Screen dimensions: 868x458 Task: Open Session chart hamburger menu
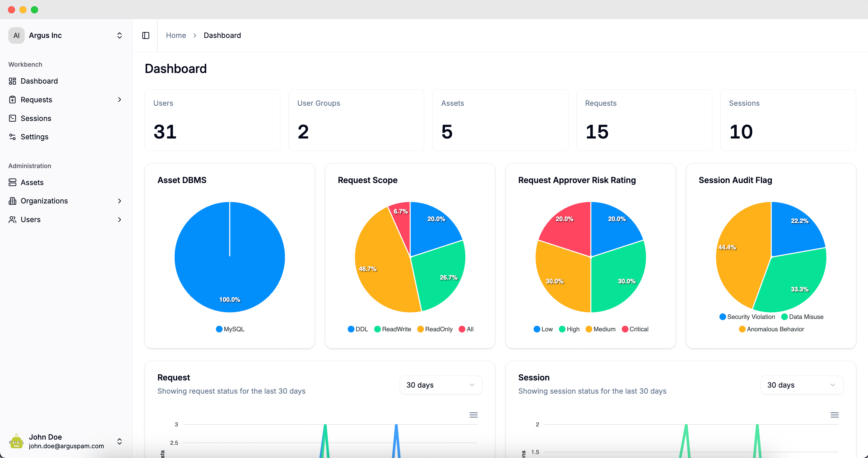pyautogui.click(x=834, y=415)
